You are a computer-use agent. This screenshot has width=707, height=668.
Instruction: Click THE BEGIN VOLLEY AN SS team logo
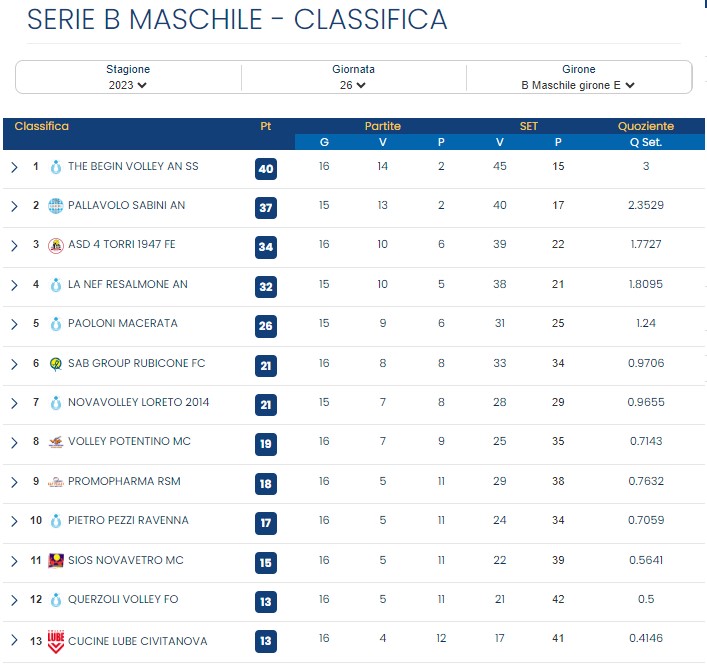(x=56, y=167)
